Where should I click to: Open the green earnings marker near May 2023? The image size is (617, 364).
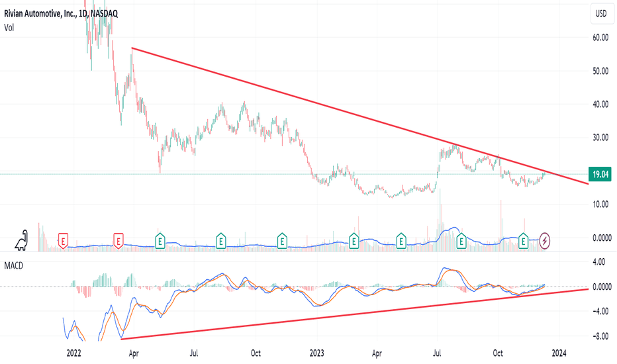point(401,240)
